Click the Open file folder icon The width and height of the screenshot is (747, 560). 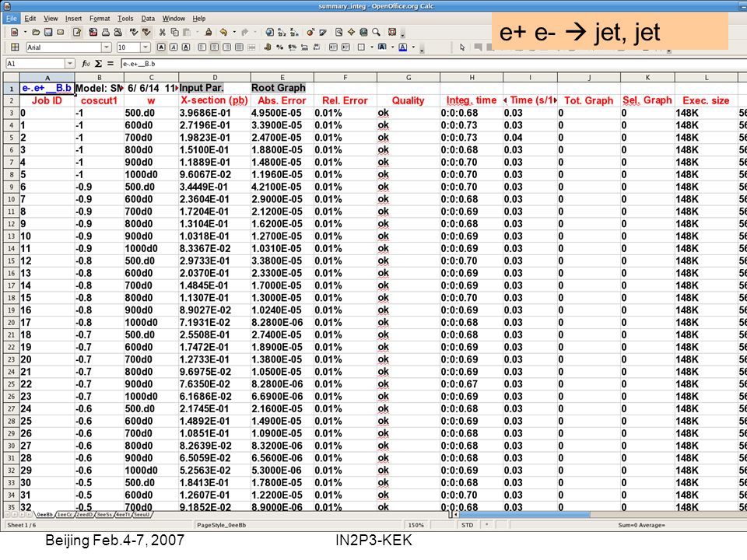click(x=36, y=32)
